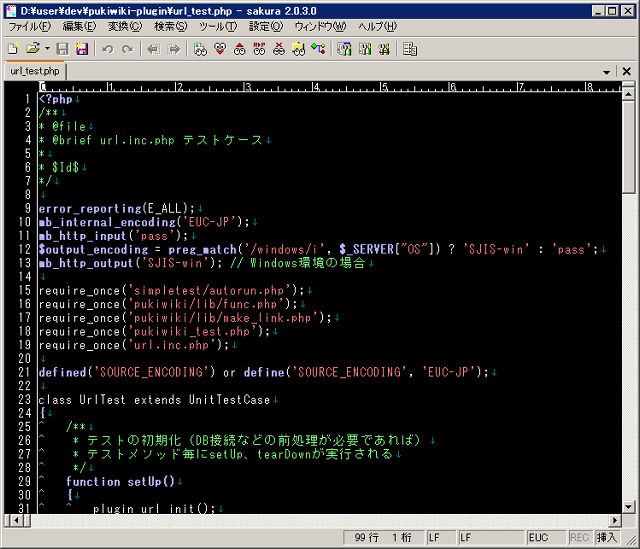Click the Undo arrow icon
The height and width of the screenshot is (549, 640).
[107, 48]
